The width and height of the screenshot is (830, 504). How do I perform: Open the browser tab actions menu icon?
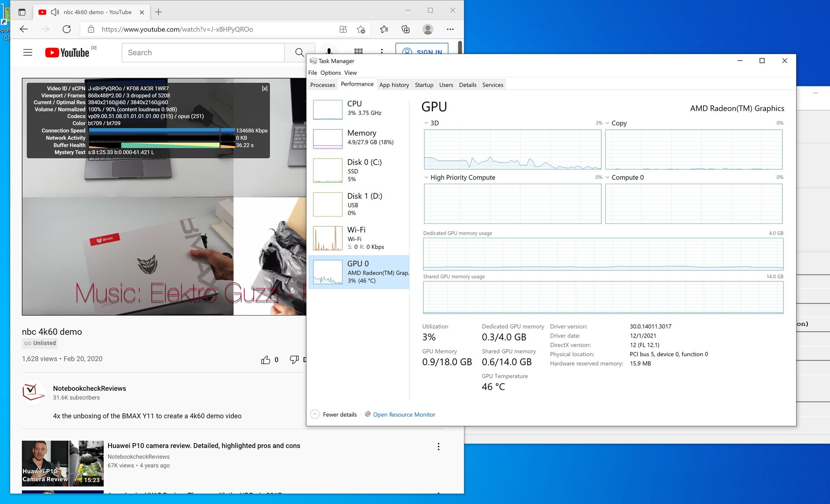pyautogui.click(x=22, y=12)
